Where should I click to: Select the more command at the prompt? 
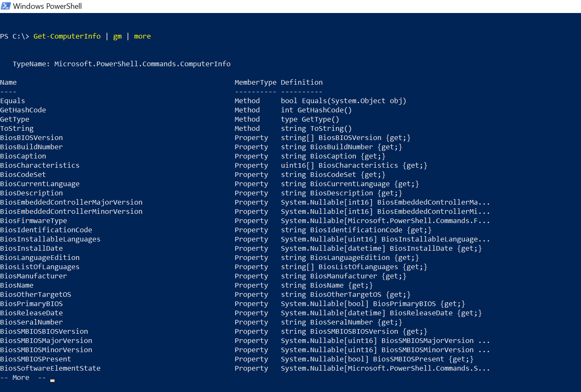click(x=142, y=36)
